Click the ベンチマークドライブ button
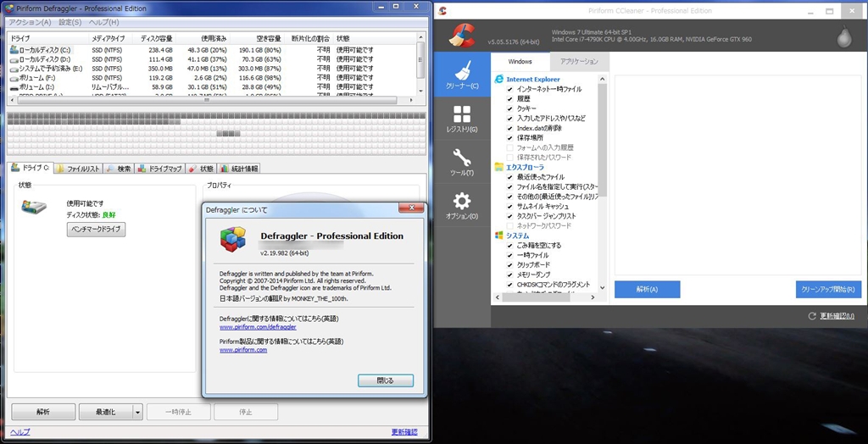 (x=97, y=229)
